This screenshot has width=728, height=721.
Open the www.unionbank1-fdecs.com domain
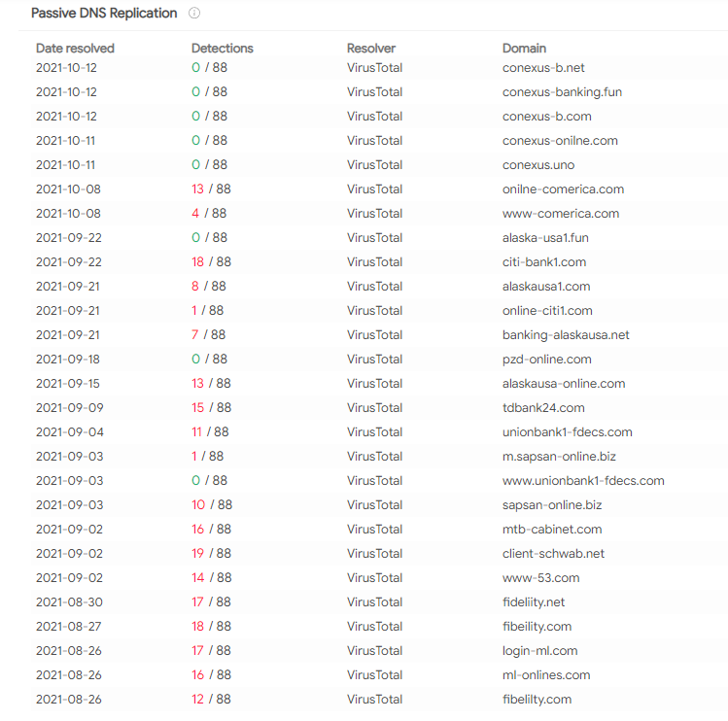click(583, 481)
